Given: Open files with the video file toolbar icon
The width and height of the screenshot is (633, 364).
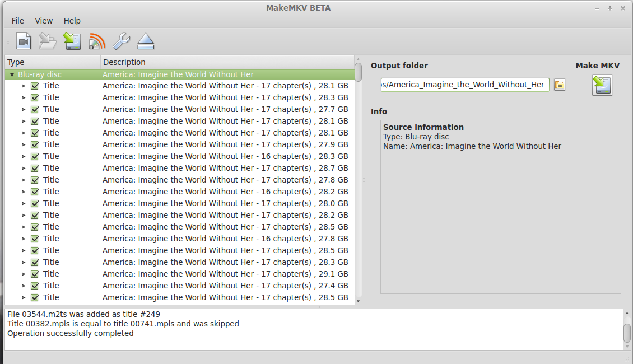Looking at the screenshot, I should (24, 41).
